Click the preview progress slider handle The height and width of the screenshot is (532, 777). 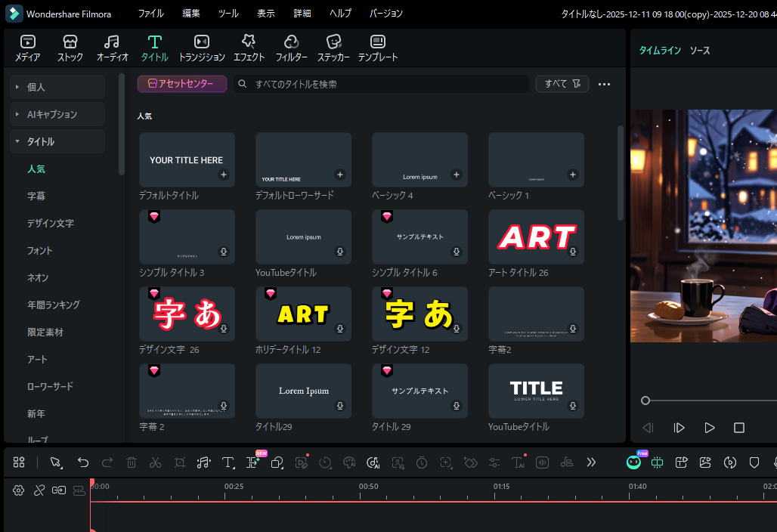645,401
